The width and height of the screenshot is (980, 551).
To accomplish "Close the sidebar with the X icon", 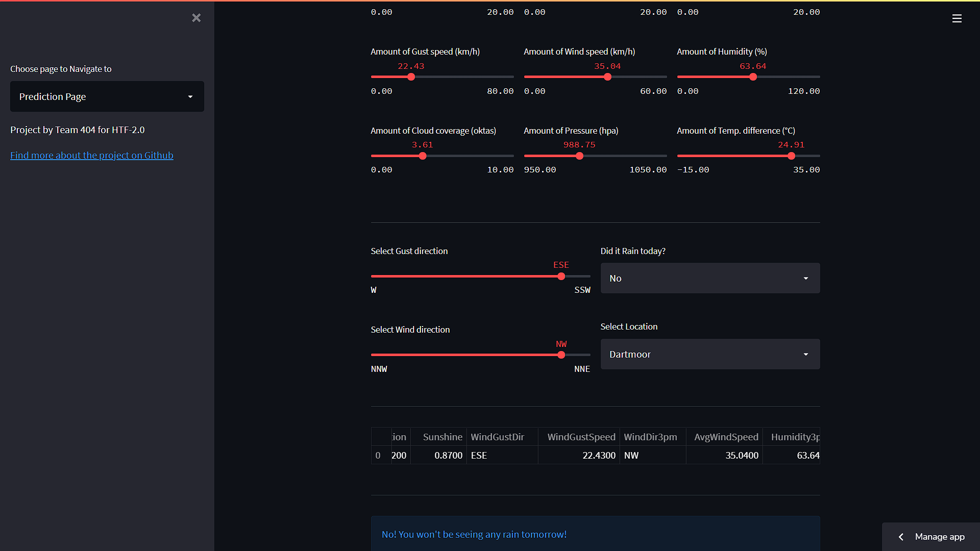I will [197, 18].
